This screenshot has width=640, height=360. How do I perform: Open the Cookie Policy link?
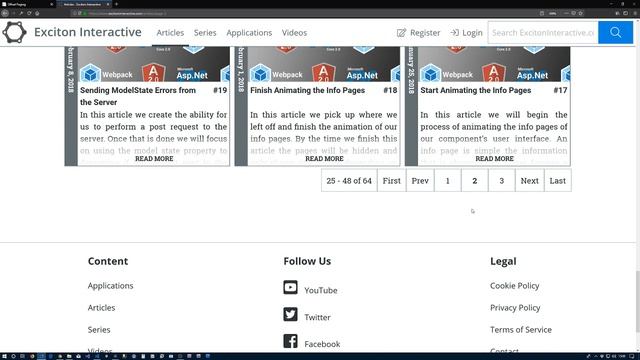point(514,286)
